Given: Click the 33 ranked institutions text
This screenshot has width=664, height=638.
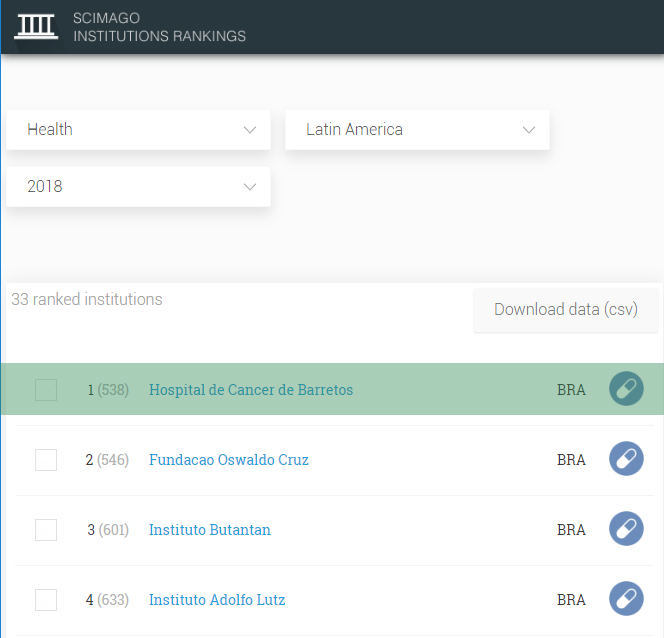Looking at the screenshot, I should (87, 299).
